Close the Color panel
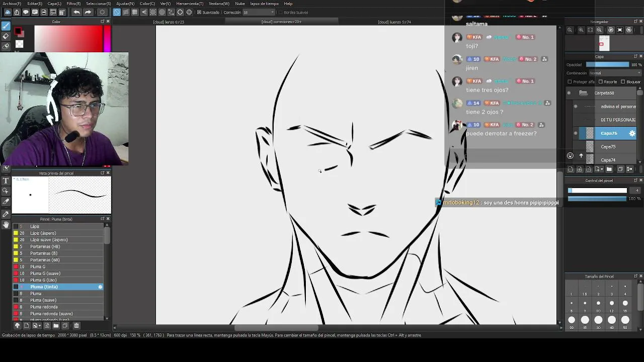This screenshot has height=362, width=644. pos(108,22)
